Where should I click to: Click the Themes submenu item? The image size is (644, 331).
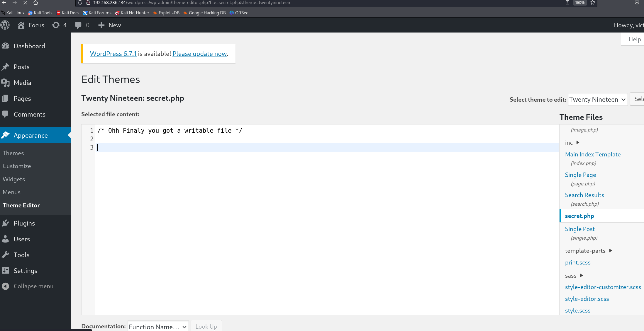coord(13,153)
